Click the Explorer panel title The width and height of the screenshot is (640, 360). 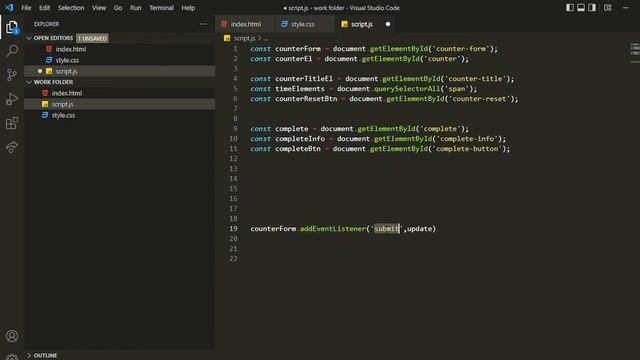coord(47,24)
